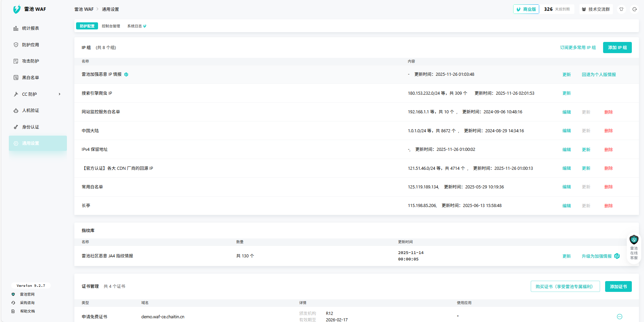
Task: Click the 雷池官网 shield icon
Action: (13, 295)
